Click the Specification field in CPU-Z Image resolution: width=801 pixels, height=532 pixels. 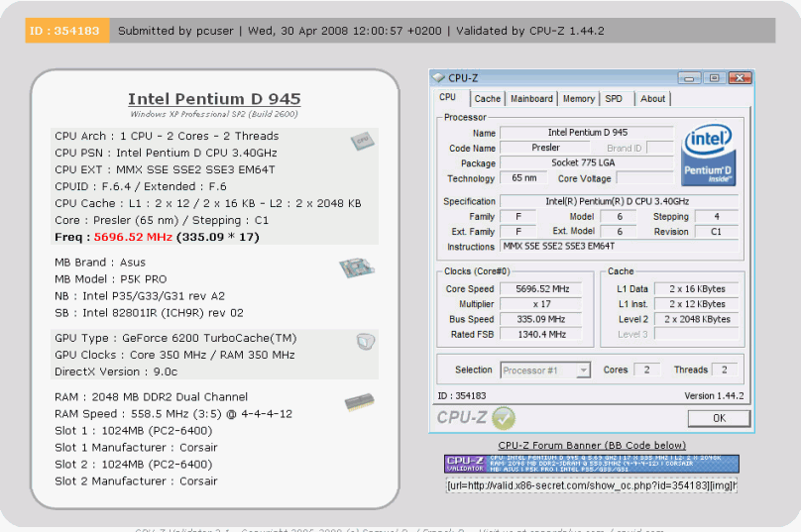click(x=619, y=201)
